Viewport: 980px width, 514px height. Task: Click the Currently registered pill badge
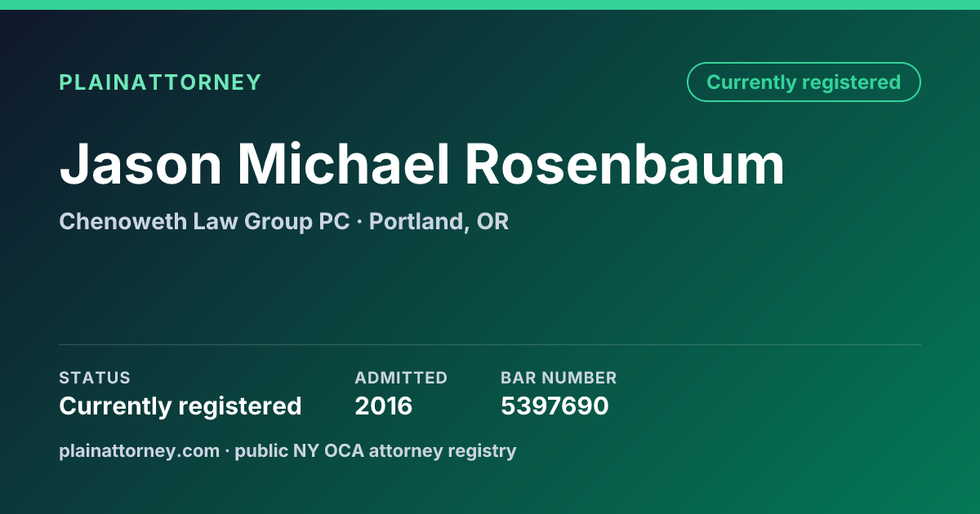tap(804, 82)
